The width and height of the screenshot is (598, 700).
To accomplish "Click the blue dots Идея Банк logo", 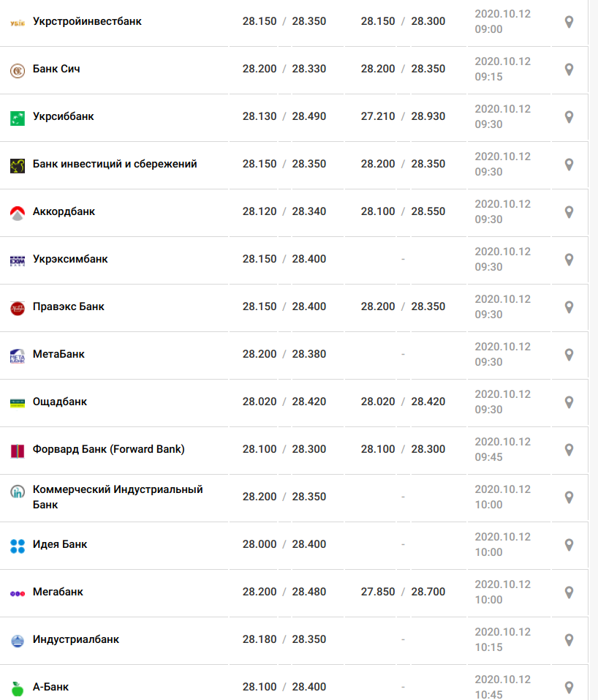I will [x=18, y=546].
